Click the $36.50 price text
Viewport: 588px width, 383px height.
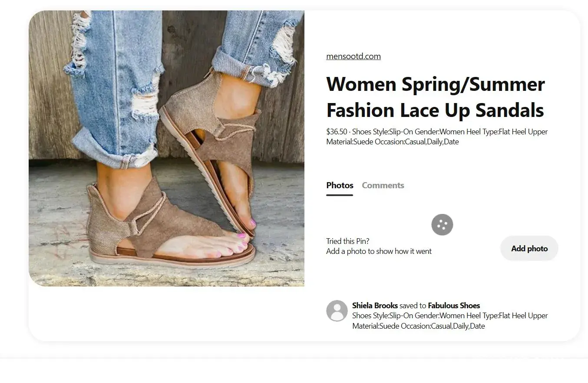[337, 132]
